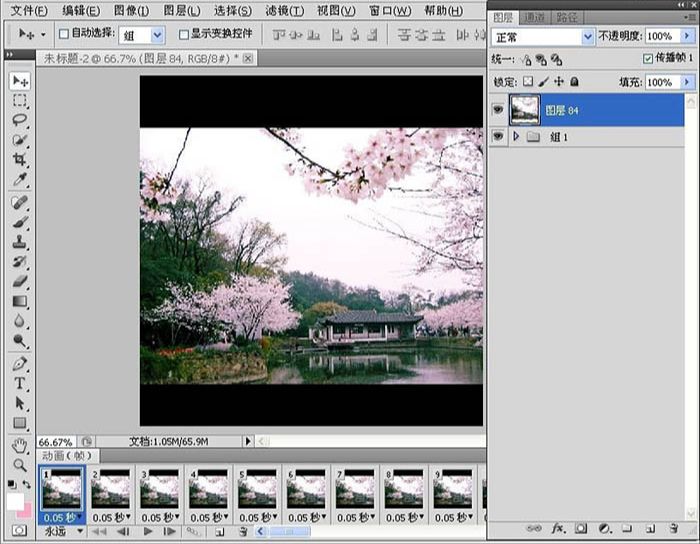
Task: Select the Zoom tool
Action: click(20, 465)
